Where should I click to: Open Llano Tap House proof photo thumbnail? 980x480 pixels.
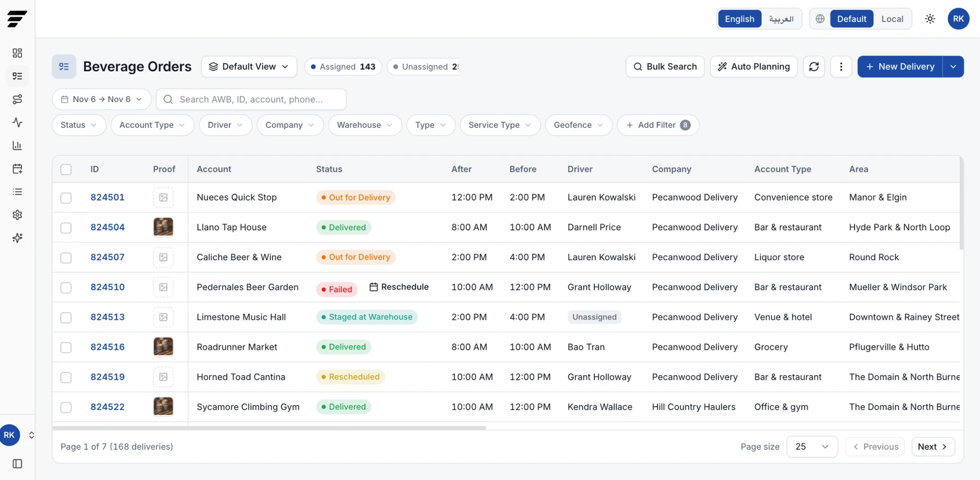point(163,227)
